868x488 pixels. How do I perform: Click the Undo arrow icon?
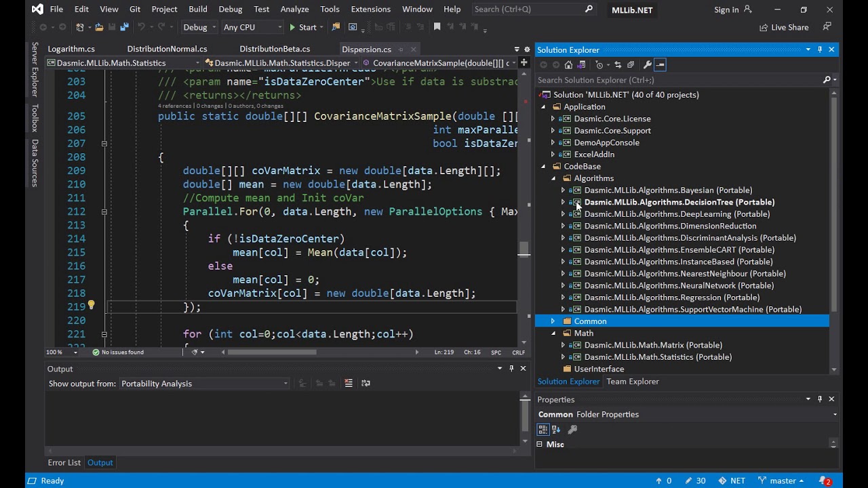click(142, 27)
